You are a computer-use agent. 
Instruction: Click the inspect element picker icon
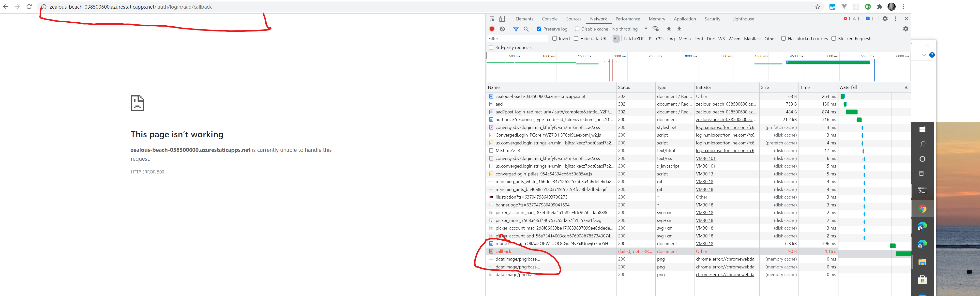tap(492, 19)
